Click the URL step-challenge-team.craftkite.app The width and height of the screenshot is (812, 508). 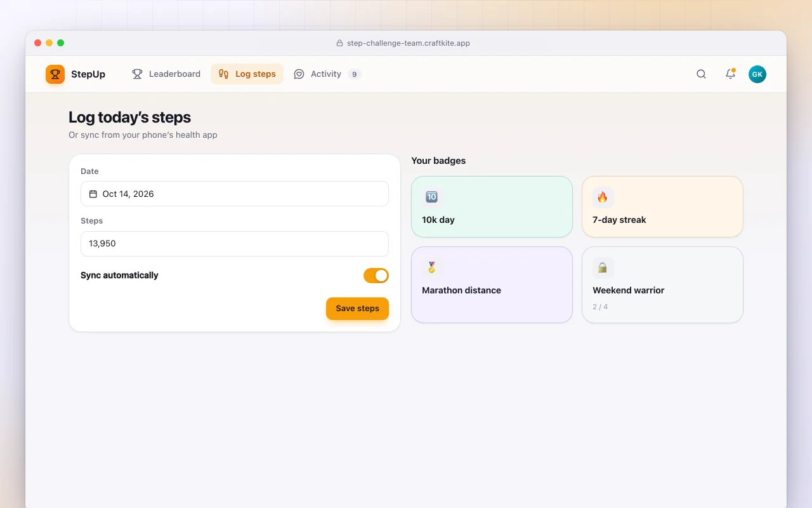(x=409, y=43)
